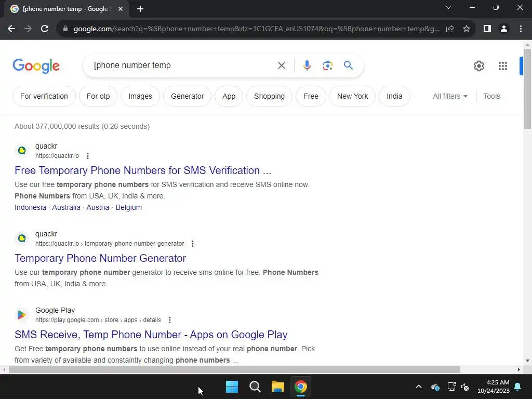
Task: Click the scroll right arrow
Action: (x=519, y=369)
